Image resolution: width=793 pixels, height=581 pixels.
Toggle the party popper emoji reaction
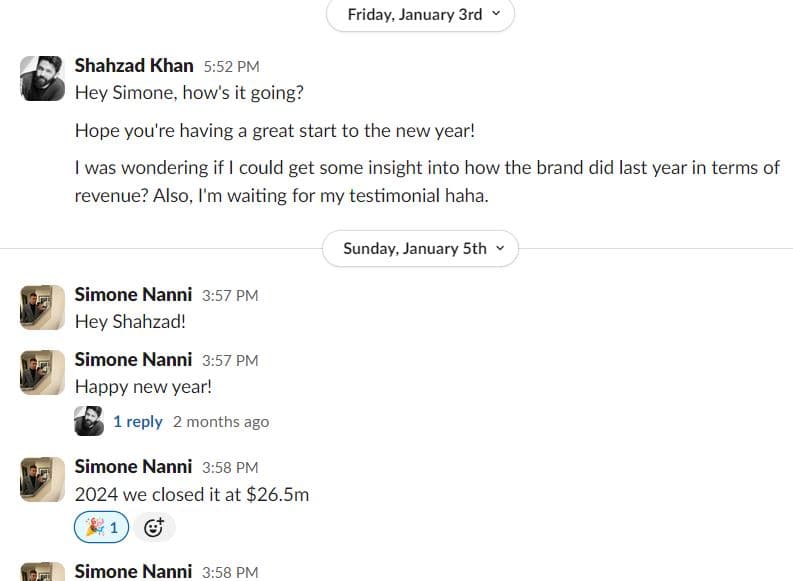(102, 528)
